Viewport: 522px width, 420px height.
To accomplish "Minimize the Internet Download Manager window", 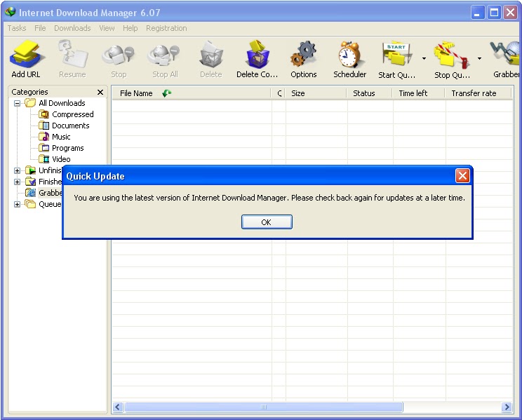I will (x=478, y=13).
